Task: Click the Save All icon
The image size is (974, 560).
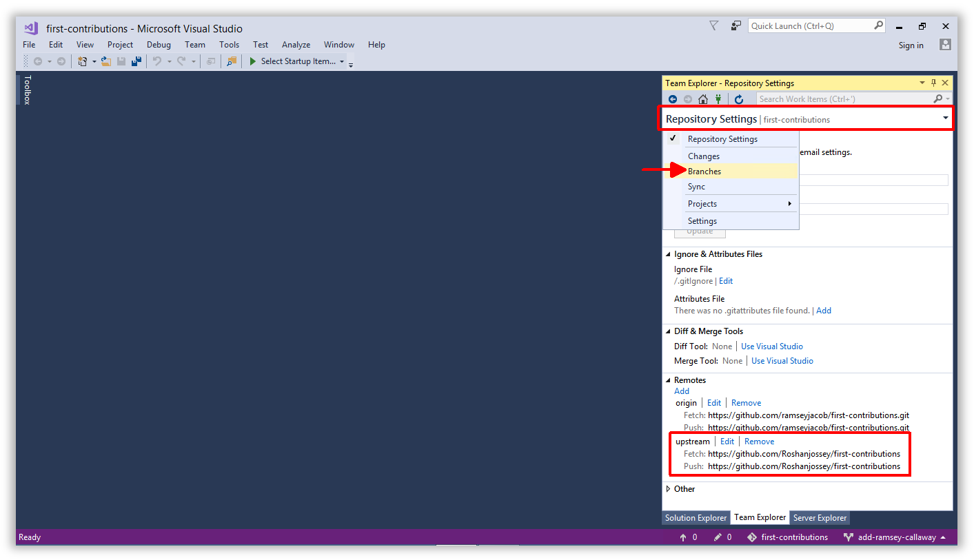Action: (136, 61)
